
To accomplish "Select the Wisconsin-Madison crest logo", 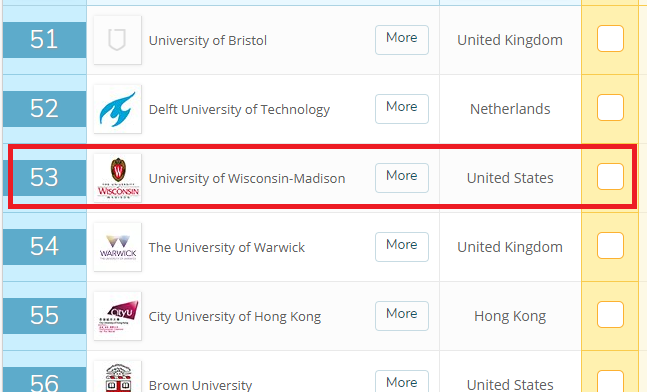I will coord(118,178).
